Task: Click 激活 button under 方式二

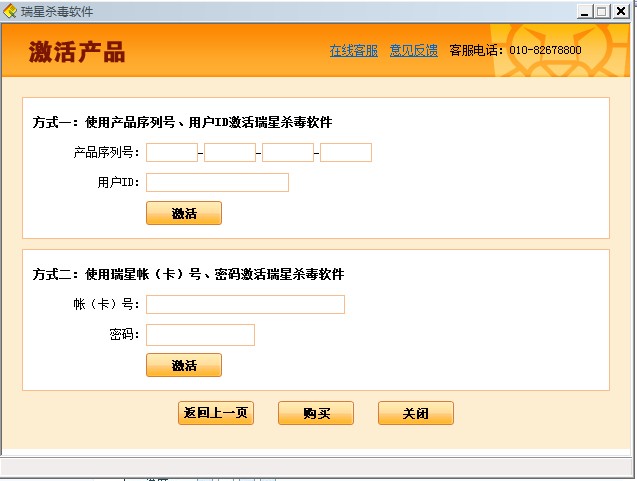Action: [x=184, y=365]
